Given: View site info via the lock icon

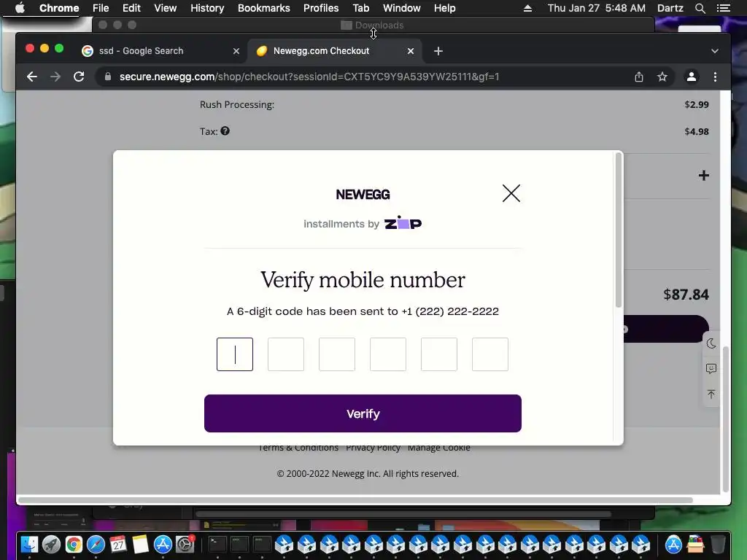Looking at the screenshot, I should [108, 77].
